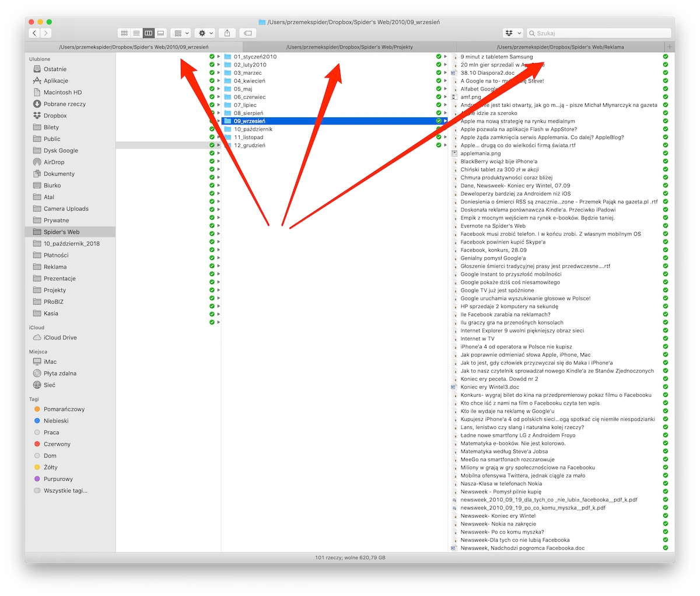The height and width of the screenshot is (596, 700).
Task: Select column view in the toolbar
Action: (x=148, y=33)
